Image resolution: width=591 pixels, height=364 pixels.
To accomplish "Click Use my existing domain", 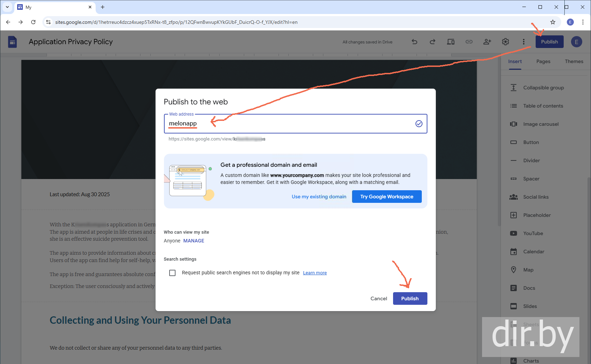I will pyautogui.click(x=319, y=197).
